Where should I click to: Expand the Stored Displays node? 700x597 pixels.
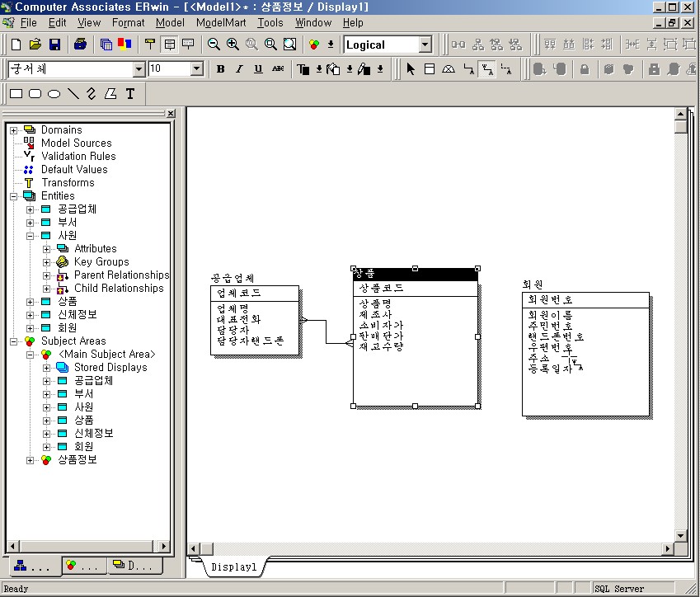(x=46, y=368)
